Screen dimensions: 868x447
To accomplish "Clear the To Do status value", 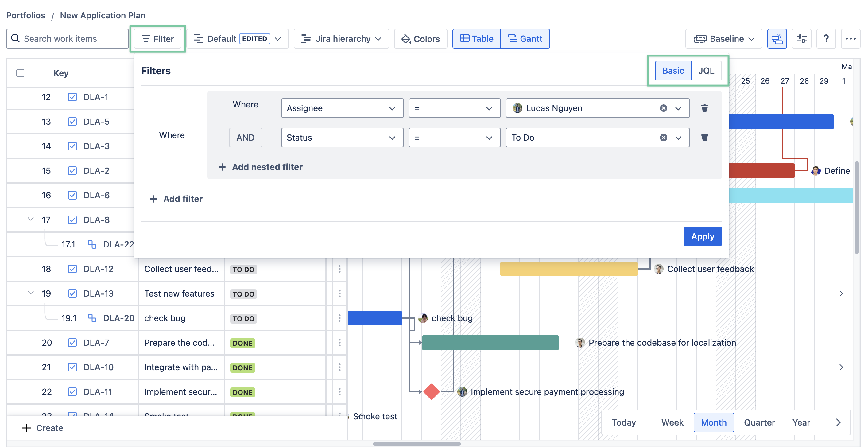I will [x=663, y=138].
